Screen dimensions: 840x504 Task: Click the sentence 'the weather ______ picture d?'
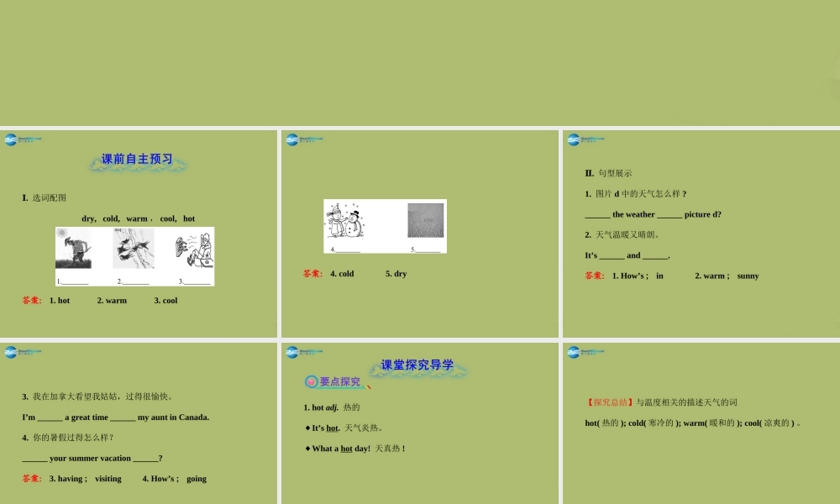coord(653,214)
